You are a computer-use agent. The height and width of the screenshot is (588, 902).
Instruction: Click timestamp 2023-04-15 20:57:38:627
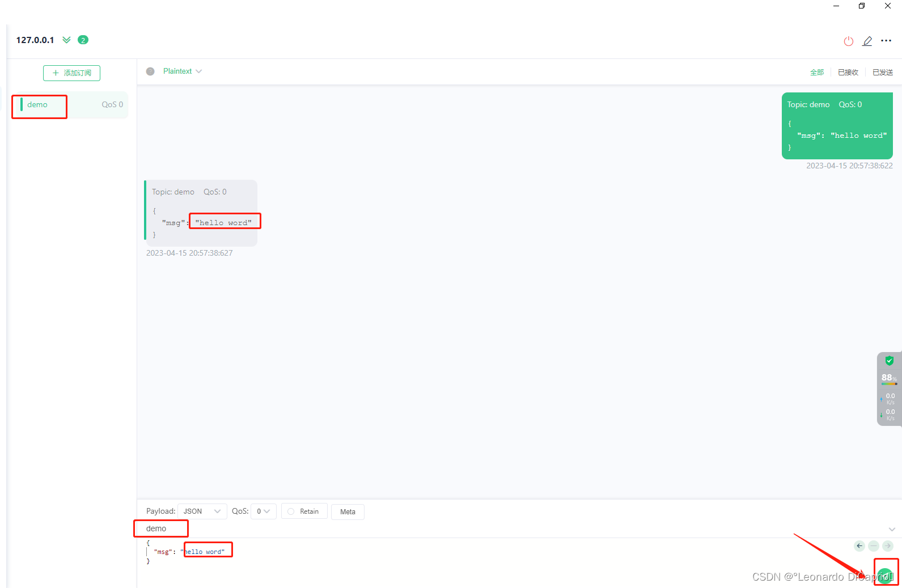tap(189, 253)
